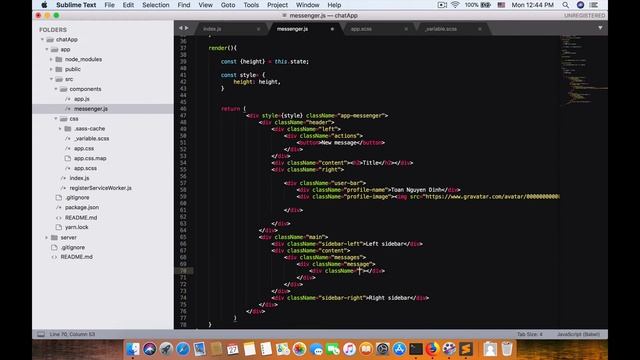Open FaceTime app in the dock

(333, 349)
